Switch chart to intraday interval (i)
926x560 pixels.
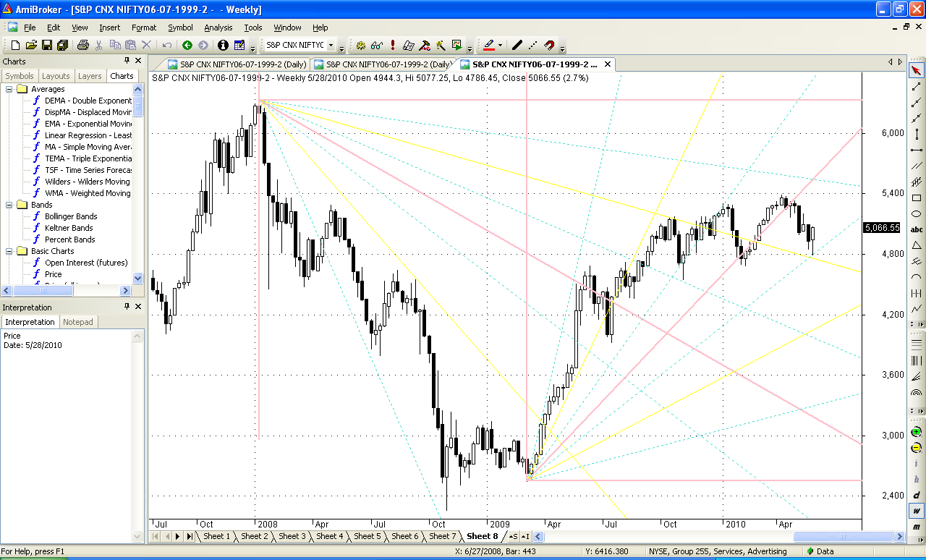917,464
